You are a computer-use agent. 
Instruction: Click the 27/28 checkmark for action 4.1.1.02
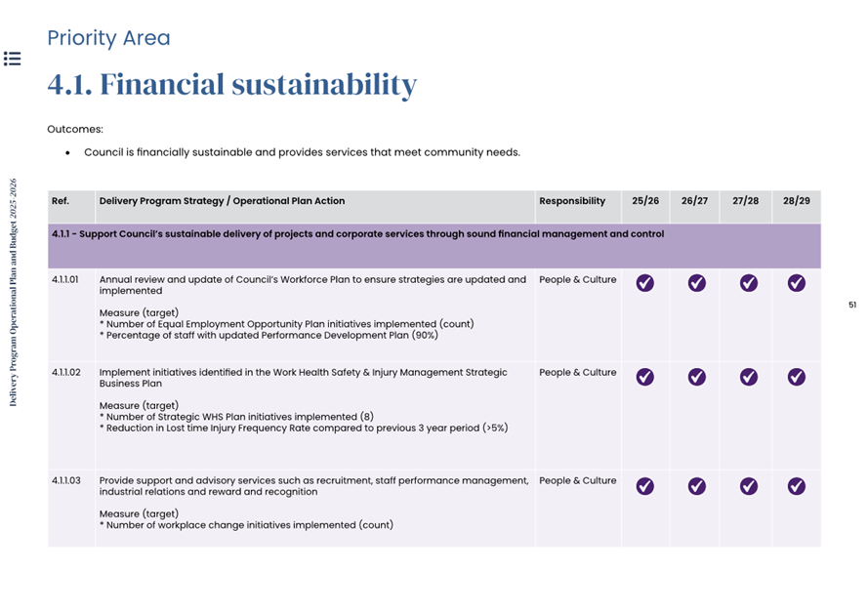[748, 377]
